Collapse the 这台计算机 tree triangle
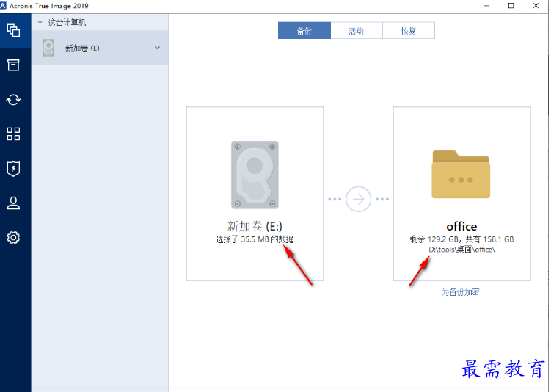The width and height of the screenshot is (551, 392). (40, 23)
